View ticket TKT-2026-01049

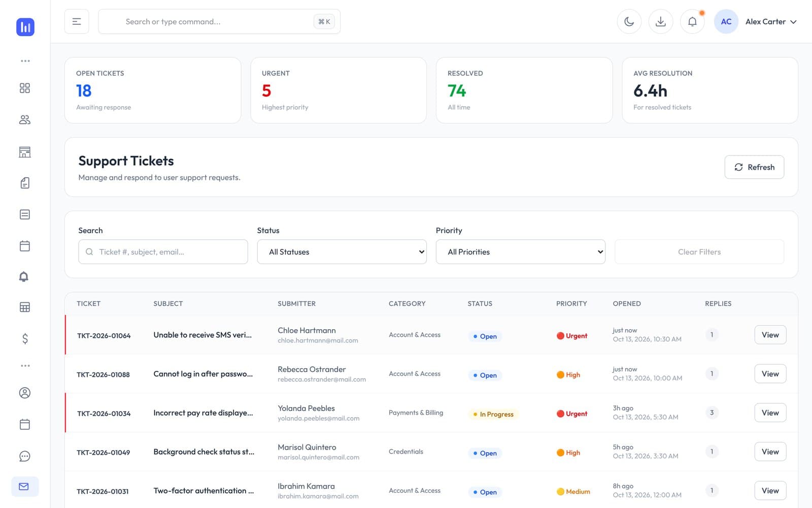pyautogui.click(x=770, y=452)
